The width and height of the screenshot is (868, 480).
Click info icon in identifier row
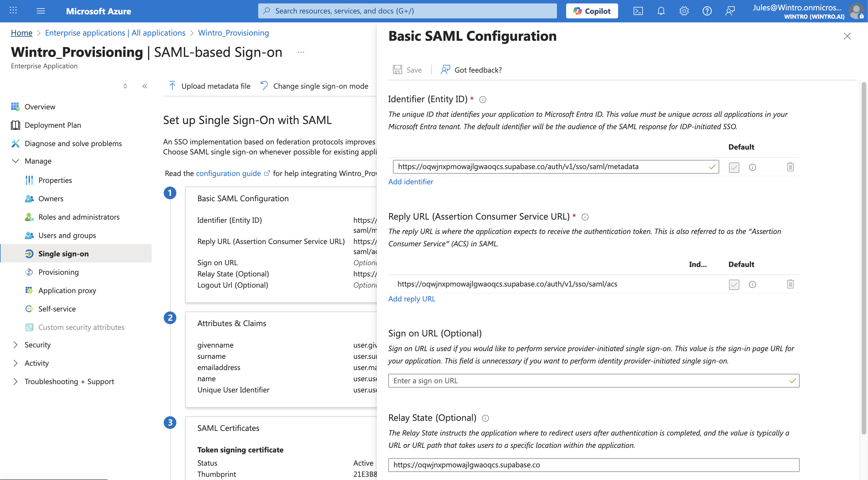tap(752, 167)
